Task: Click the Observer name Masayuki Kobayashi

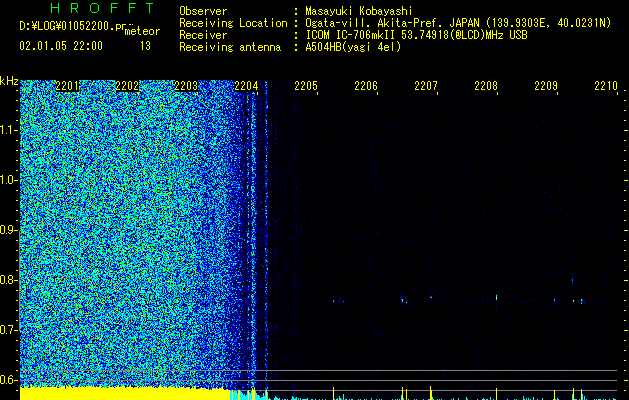Action: click(359, 11)
